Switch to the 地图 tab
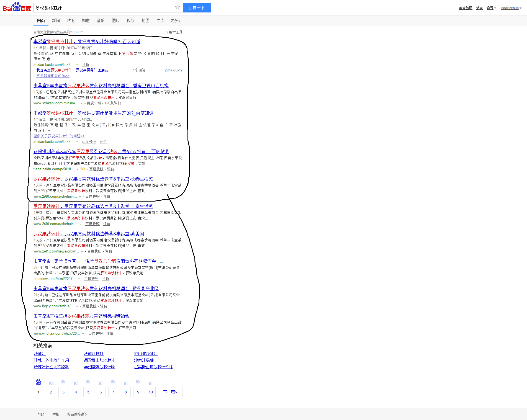Screen dimensions: 527x420 click(x=145, y=20)
